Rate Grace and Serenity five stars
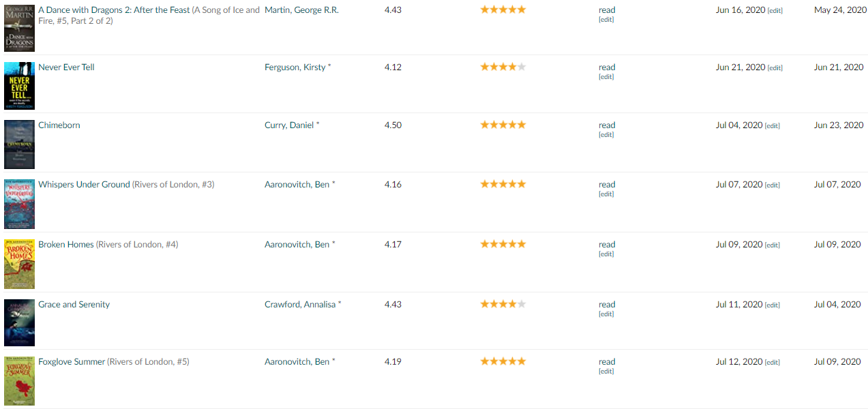The height and width of the screenshot is (409, 868). tap(522, 304)
